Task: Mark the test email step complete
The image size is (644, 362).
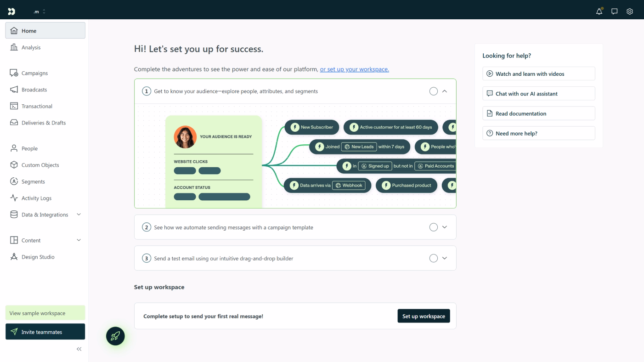Action: pyautogui.click(x=433, y=258)
